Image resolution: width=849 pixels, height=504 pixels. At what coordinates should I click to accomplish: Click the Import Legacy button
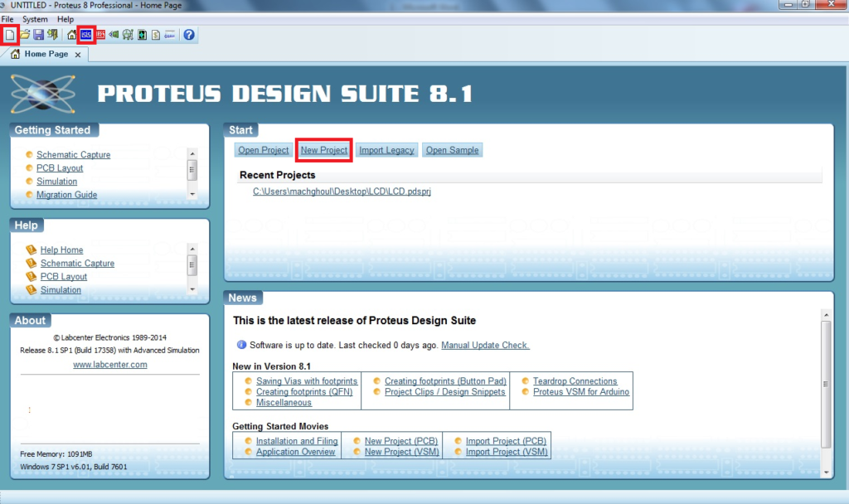386,150
